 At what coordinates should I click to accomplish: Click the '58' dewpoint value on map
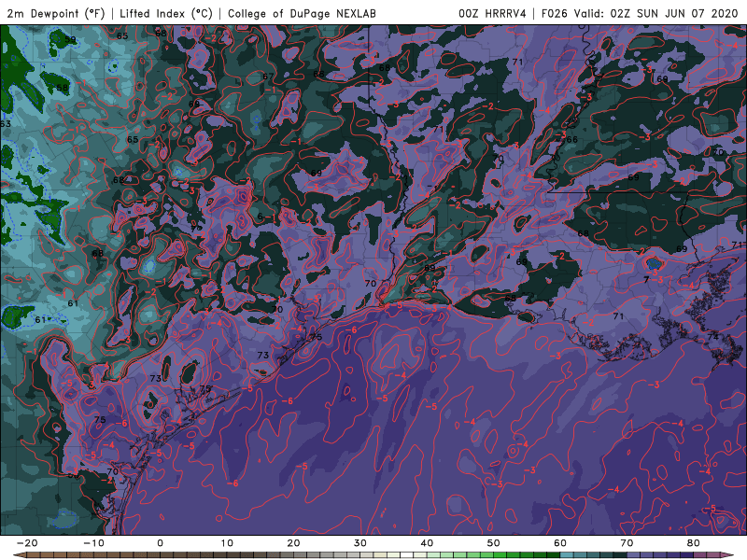tap(63, 88)
